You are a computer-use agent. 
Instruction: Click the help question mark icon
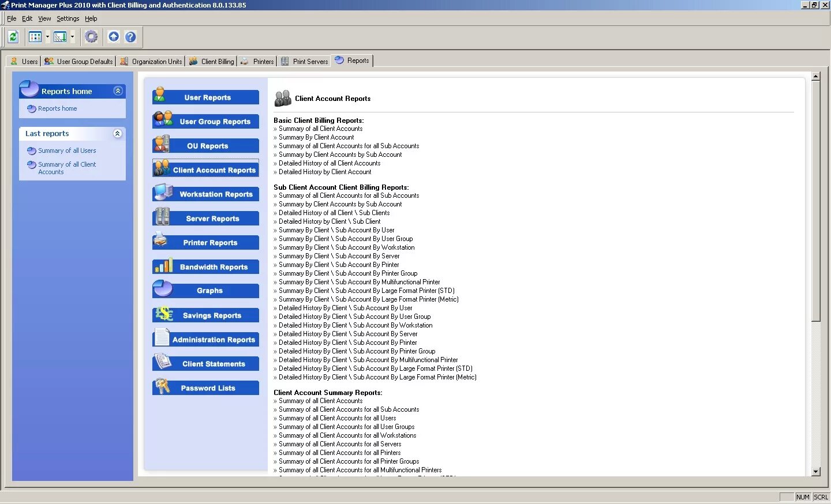[131, 37]
